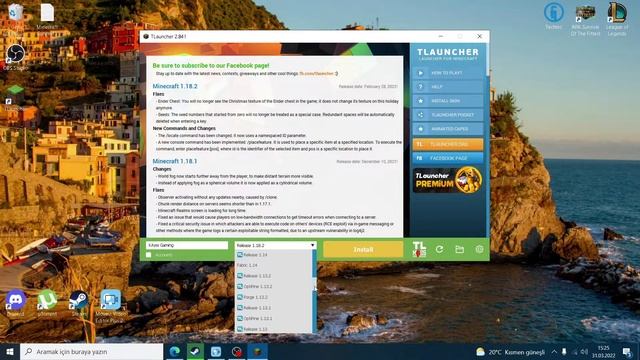The image size is (640, 360).
Task: Open TLauncher settings gear icon
Action: point(480,249)
